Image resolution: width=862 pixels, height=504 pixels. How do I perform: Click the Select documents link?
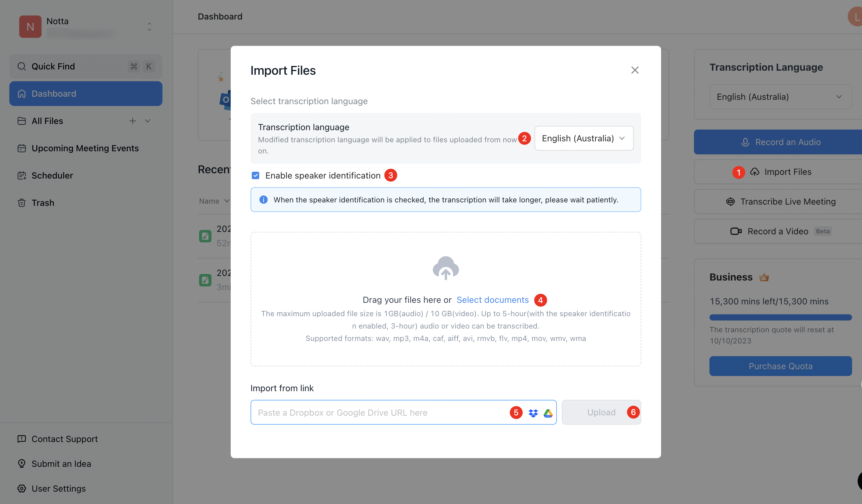pyautogui.click(x=493, y=299)
